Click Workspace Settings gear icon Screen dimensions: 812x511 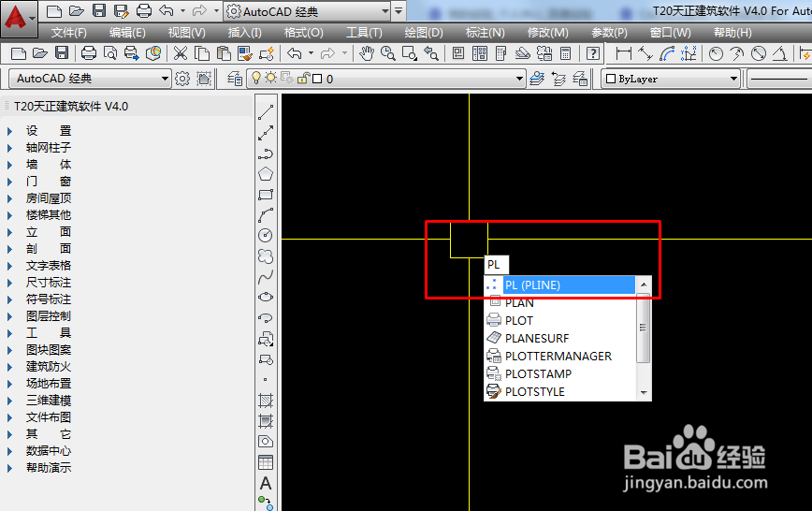tap(182, 79)
